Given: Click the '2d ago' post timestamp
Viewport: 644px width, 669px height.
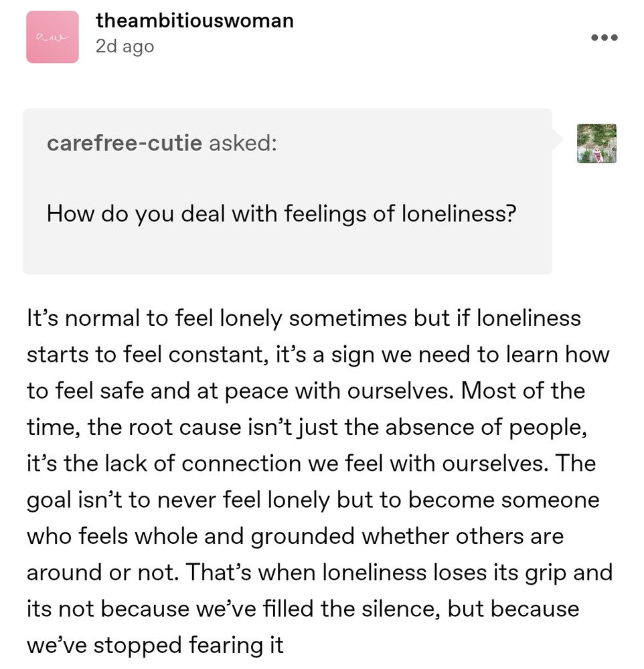Looking at the screenshot, I should (x=125, y=47).
